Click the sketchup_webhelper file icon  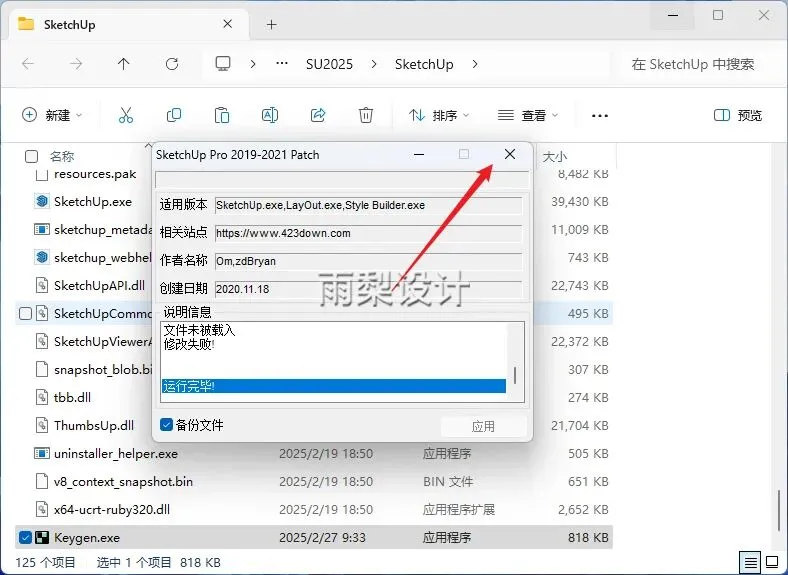pyautogui.click(x=42, y=257)
